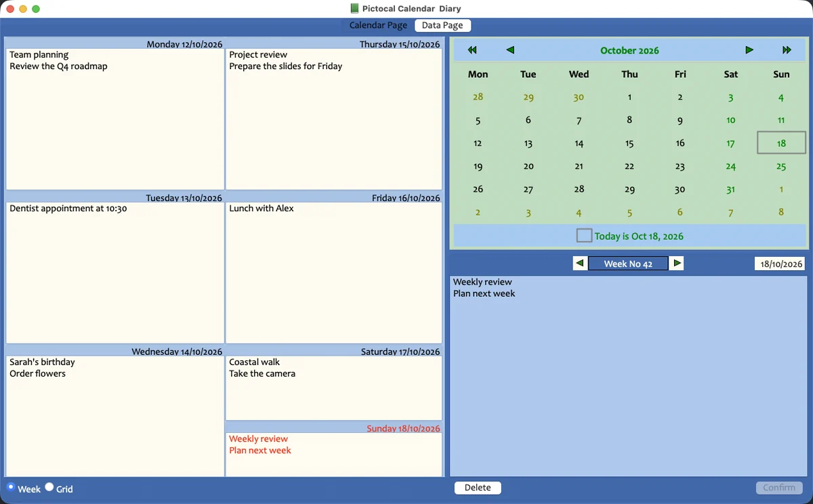Select October 24 in the month calendar
The width and height of the screenshot is (813, 504).
[x=730, y=167]
